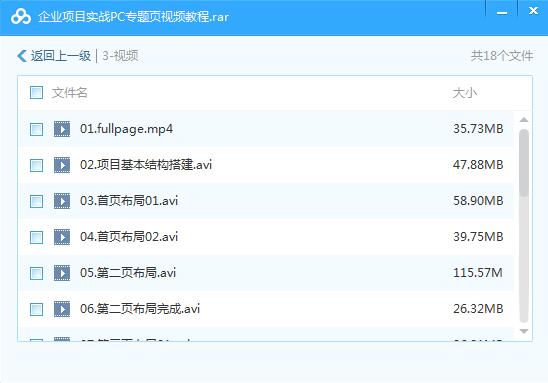Image resolution: width=548 pixels, height=383 pixels.
Task: Select checkbox for 03.首页布局01.avi
Action: click(36, 201)
